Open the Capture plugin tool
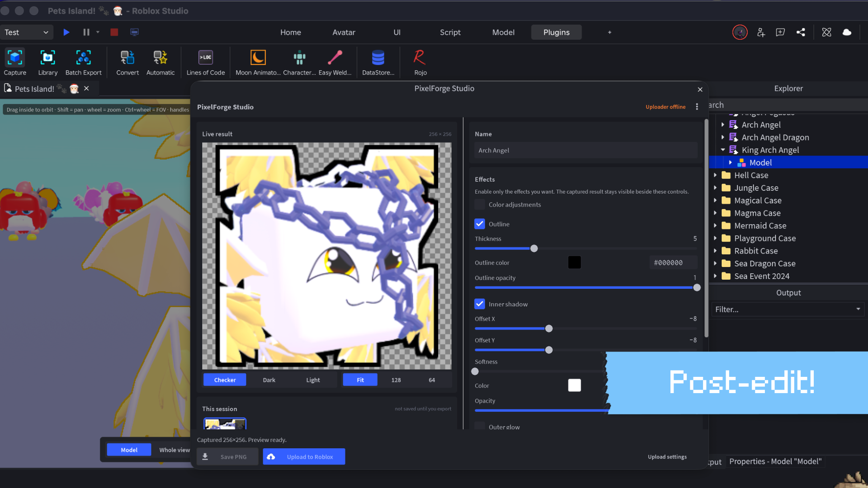Image resolution: width=868 pixels, height=488 pixels. point(15,62)
